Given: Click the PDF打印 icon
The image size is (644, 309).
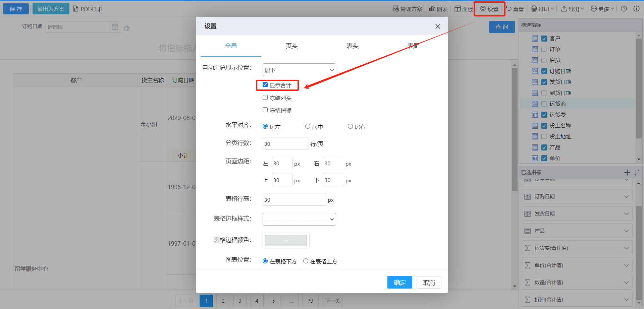Looking at the screenshot, I should tap(76, 9).
